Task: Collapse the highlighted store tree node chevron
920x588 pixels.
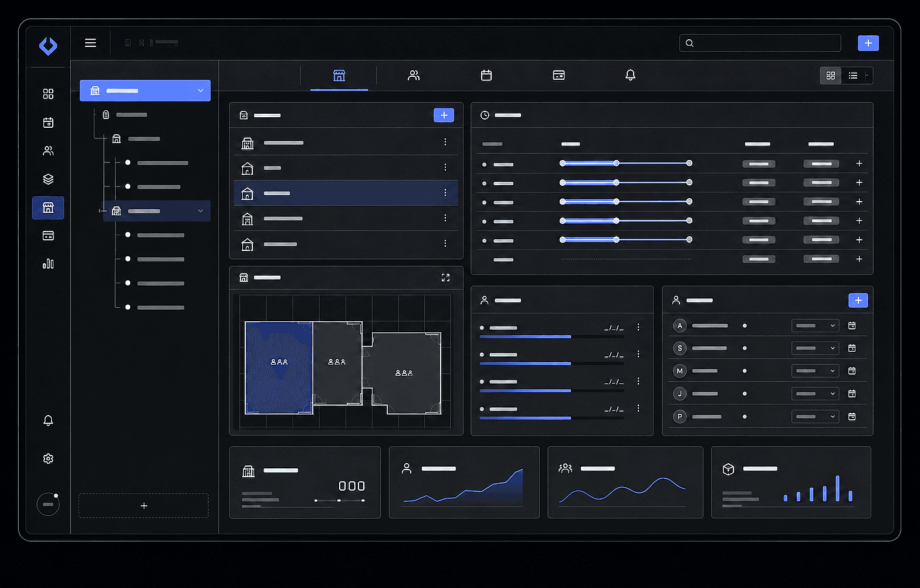Action: click(x=201, y=211)
